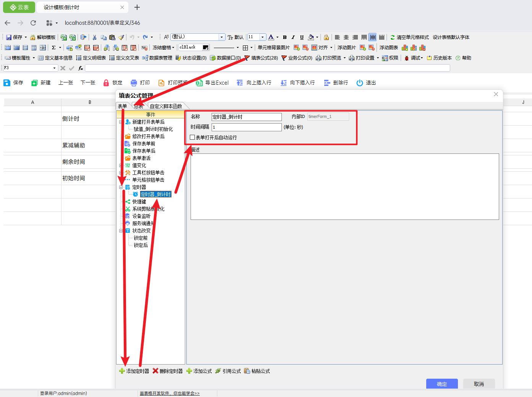
Task: Click the 保存 button in blue form toolbar
Action: [13, 83]
